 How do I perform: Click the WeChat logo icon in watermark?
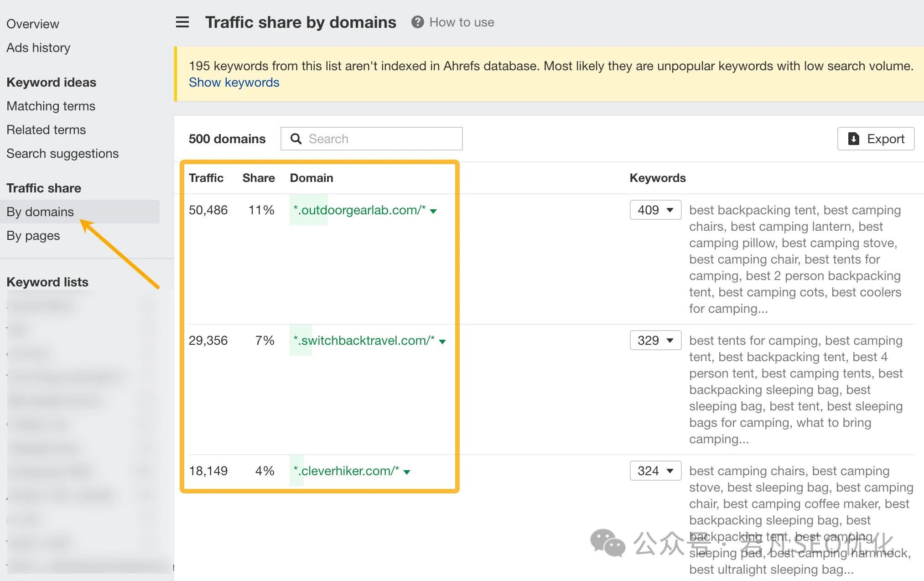(x=607, y=543)
